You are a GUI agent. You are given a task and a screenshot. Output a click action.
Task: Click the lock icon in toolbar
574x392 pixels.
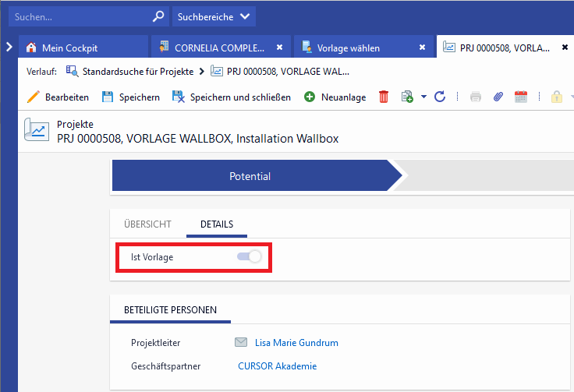click(x=557, y=97)
